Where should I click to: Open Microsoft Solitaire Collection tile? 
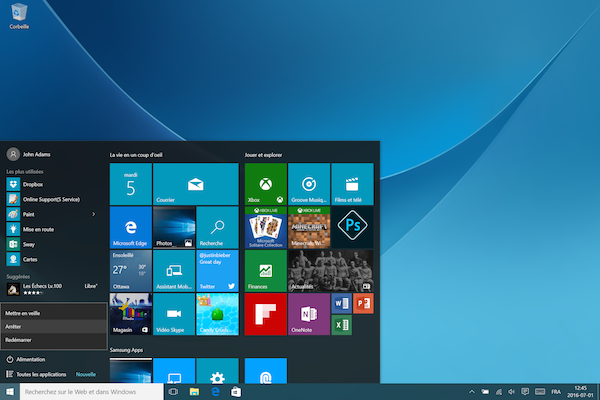266,227
